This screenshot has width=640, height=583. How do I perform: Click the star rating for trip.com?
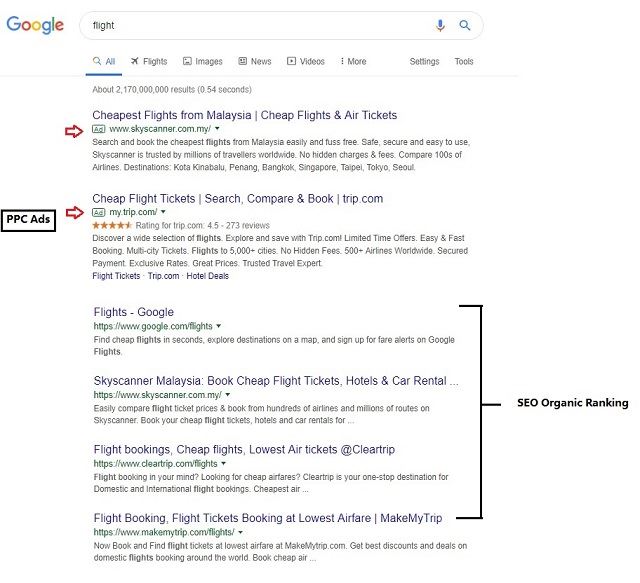click(112, 225)
